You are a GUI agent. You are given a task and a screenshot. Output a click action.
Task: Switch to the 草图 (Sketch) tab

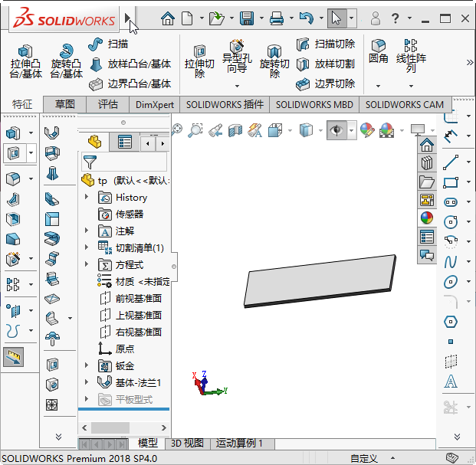click(x=64, y=104)
